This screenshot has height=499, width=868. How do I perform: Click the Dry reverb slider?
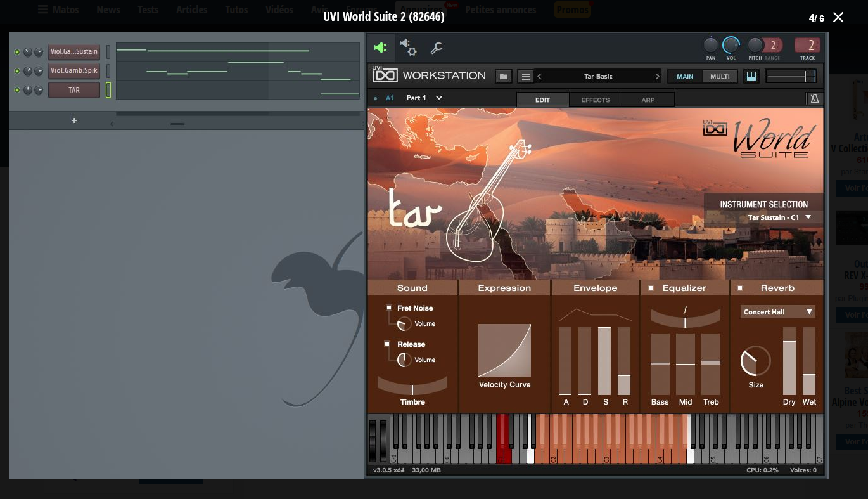point(789,361)
